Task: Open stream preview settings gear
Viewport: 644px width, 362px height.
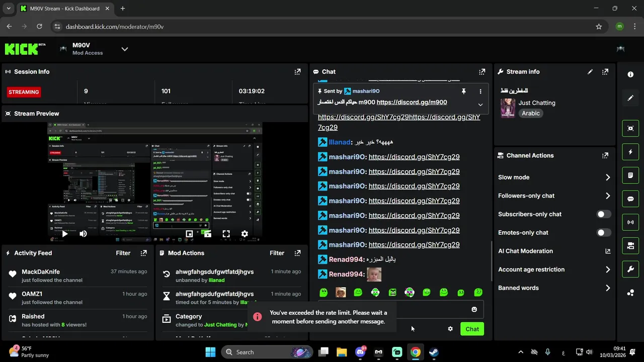Action: pos(245,234)
